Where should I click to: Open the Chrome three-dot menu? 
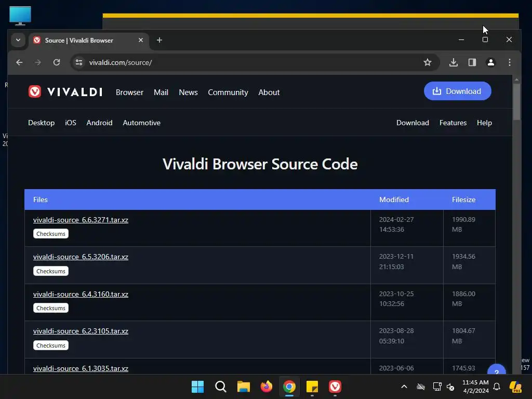click(510, 62)
